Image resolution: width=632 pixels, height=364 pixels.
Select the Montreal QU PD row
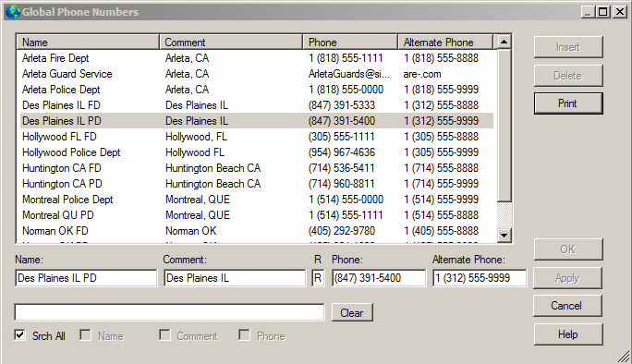pos(256,215)
